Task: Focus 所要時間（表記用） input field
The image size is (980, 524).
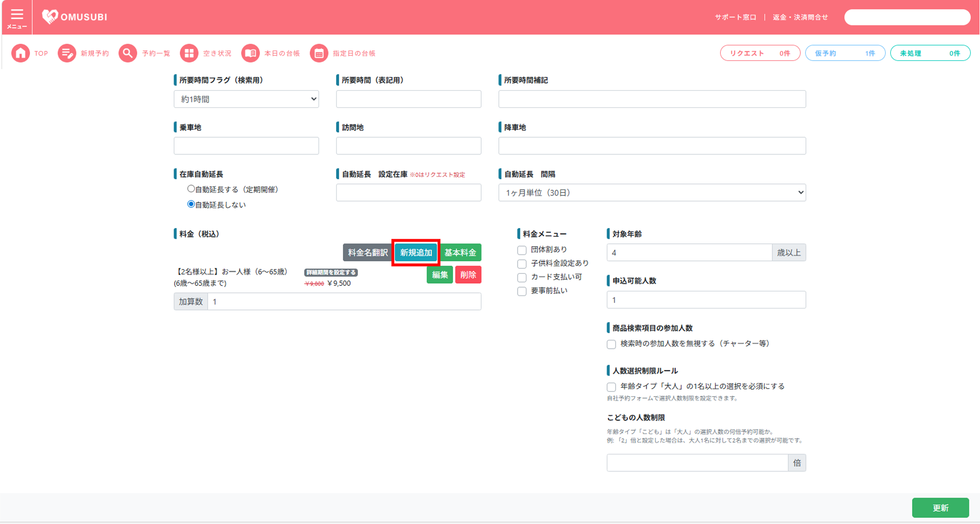Action: coord(409,99)
